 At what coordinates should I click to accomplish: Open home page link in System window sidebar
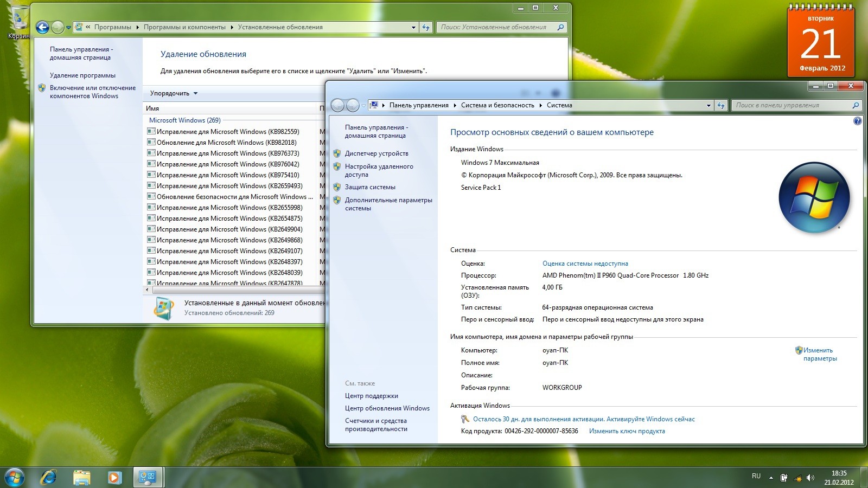point(376,131)
